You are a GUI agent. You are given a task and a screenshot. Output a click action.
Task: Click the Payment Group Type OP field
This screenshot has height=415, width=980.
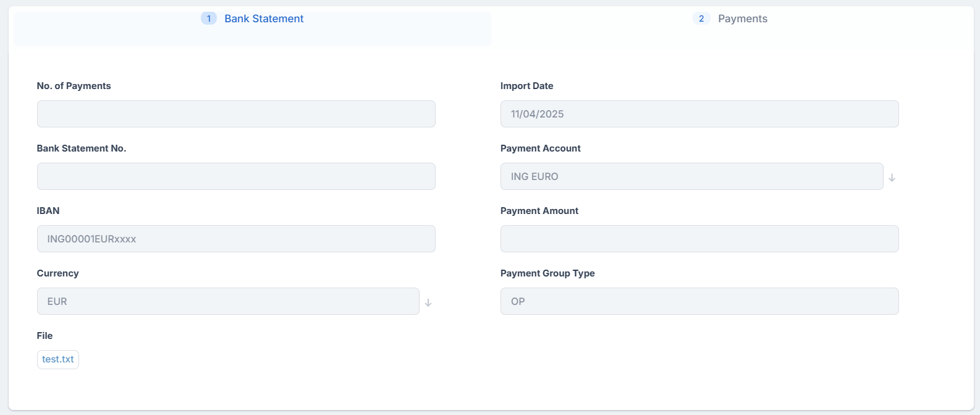[x=699, y=301]
